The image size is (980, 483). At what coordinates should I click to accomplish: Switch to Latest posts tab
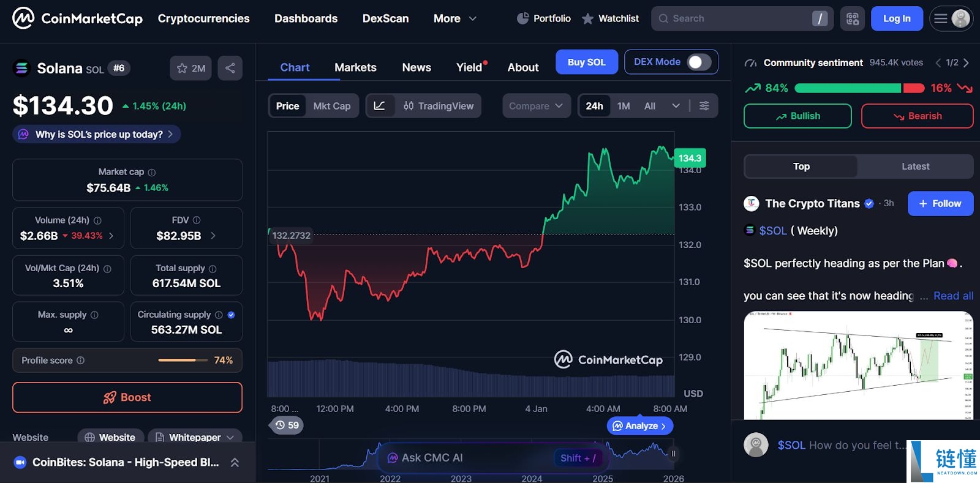point(915,167)
